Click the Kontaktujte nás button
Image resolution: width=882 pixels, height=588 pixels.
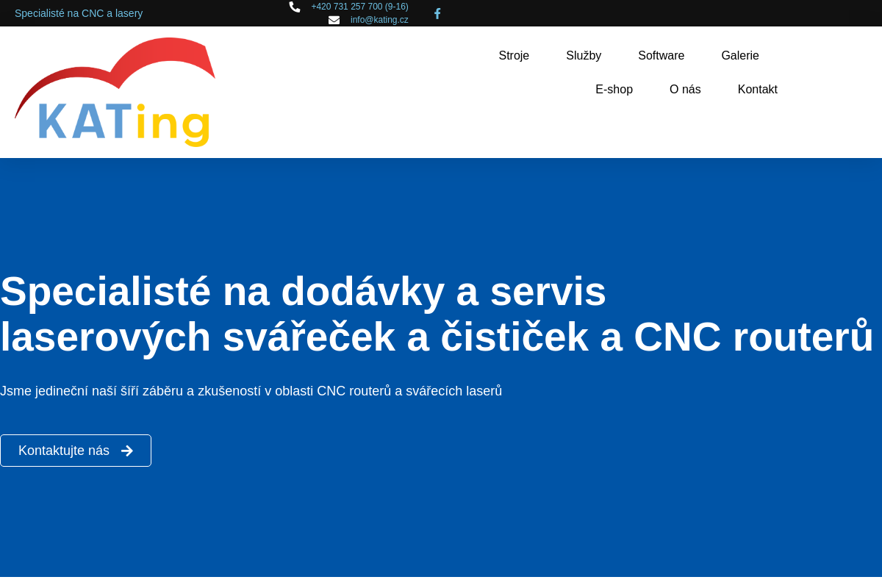point(76,451)
